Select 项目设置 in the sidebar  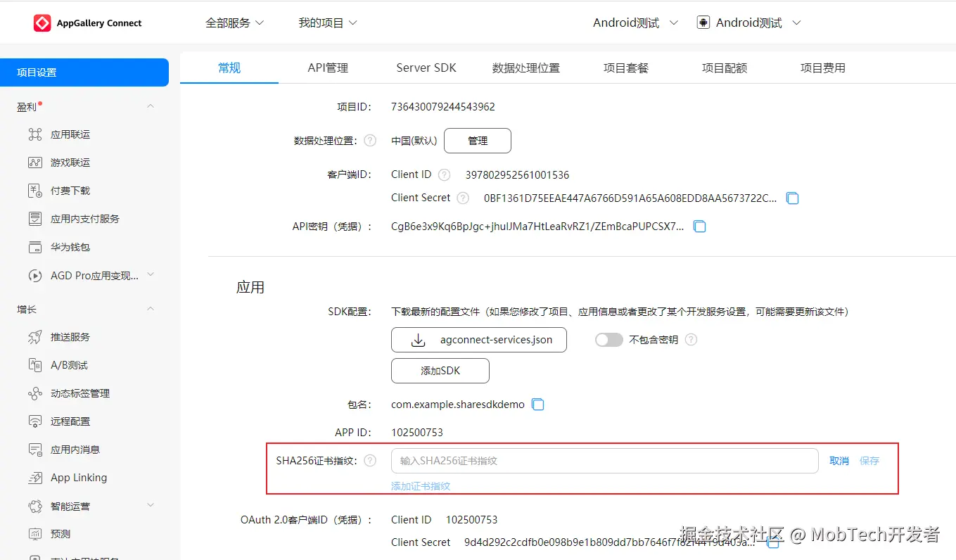pos(84,72)
